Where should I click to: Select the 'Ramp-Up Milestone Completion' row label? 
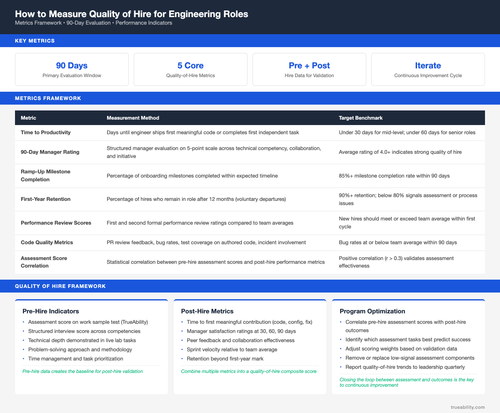click(46, 176)
